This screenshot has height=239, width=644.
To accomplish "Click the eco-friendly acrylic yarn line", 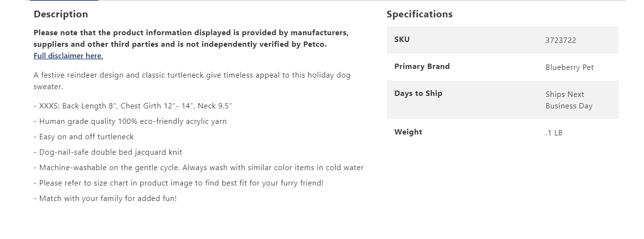I will pos(130,121).
